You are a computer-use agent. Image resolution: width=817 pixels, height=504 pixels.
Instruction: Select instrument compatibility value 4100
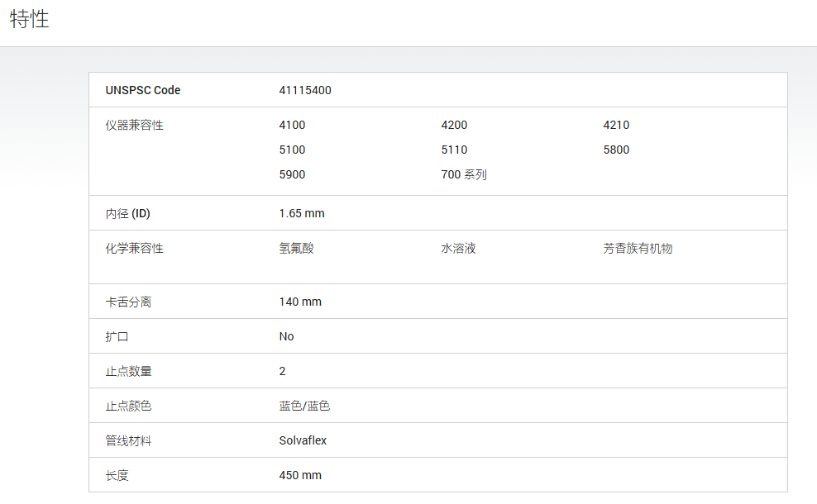(x=292, y=125)
